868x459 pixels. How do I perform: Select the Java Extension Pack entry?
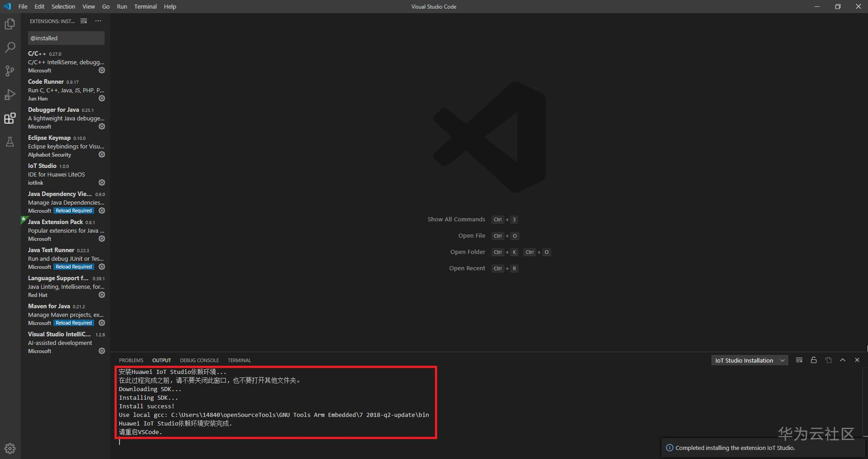click(66, 230)
